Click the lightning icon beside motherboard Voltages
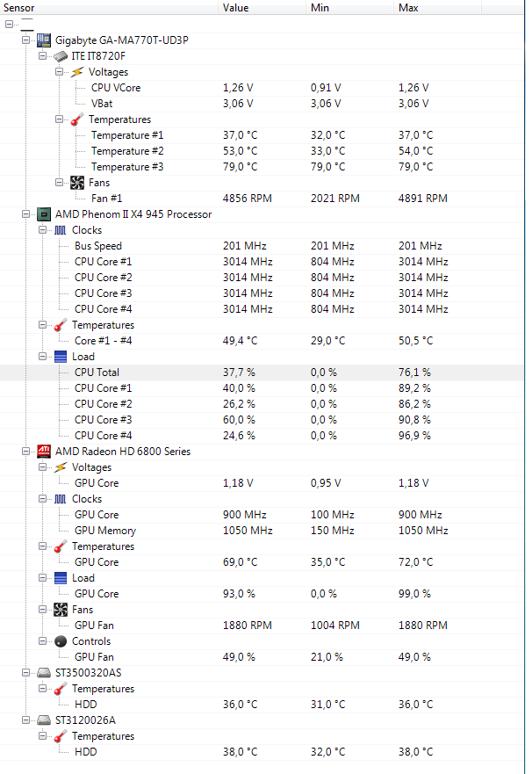Viewport: 532px width, 774px height. click(77, 72)
